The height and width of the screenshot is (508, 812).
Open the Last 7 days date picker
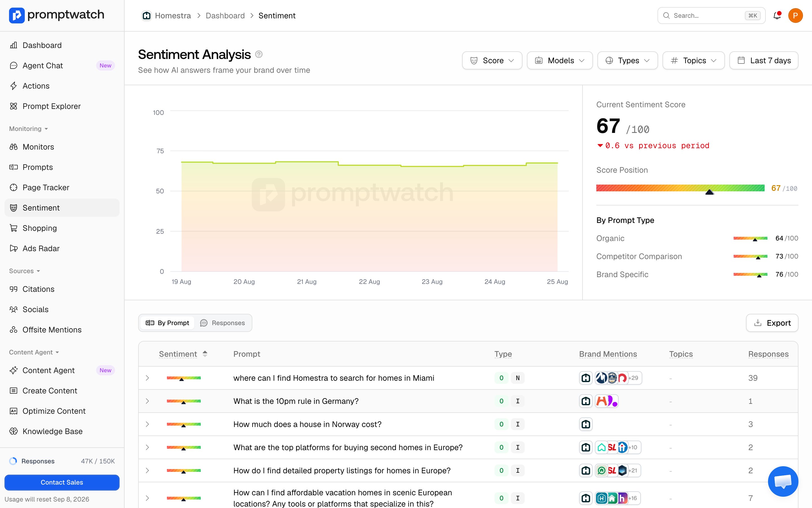point(764,60)
